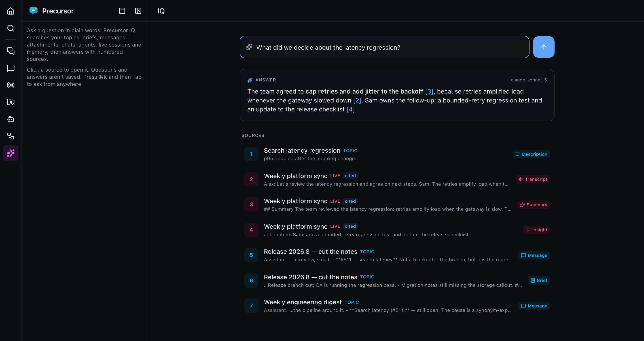Select the IQ sparkle sidebar icon
The width and height of the screenshot is (644, 341).
(x=11, y=153)
